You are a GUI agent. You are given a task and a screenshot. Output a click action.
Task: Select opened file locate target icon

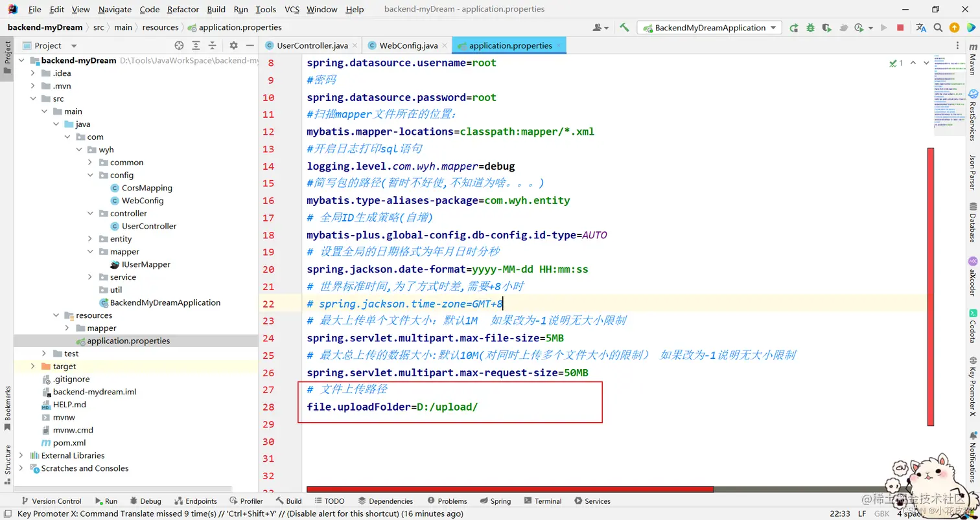pos(179,45)
